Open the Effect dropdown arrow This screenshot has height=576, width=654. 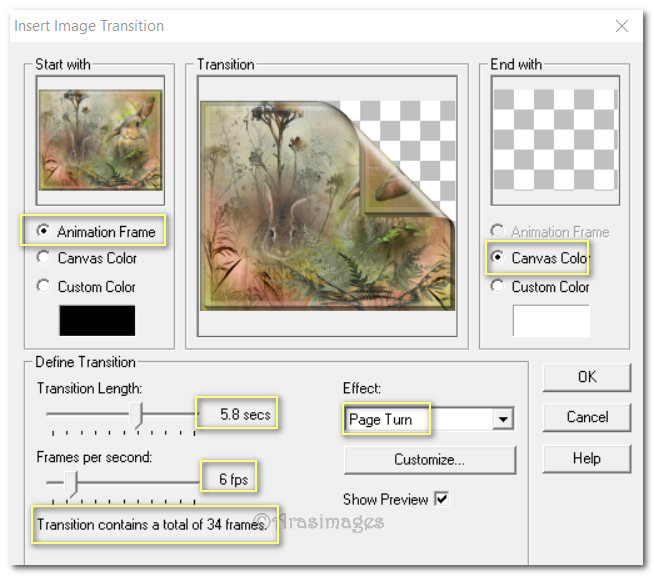(503, 420)
